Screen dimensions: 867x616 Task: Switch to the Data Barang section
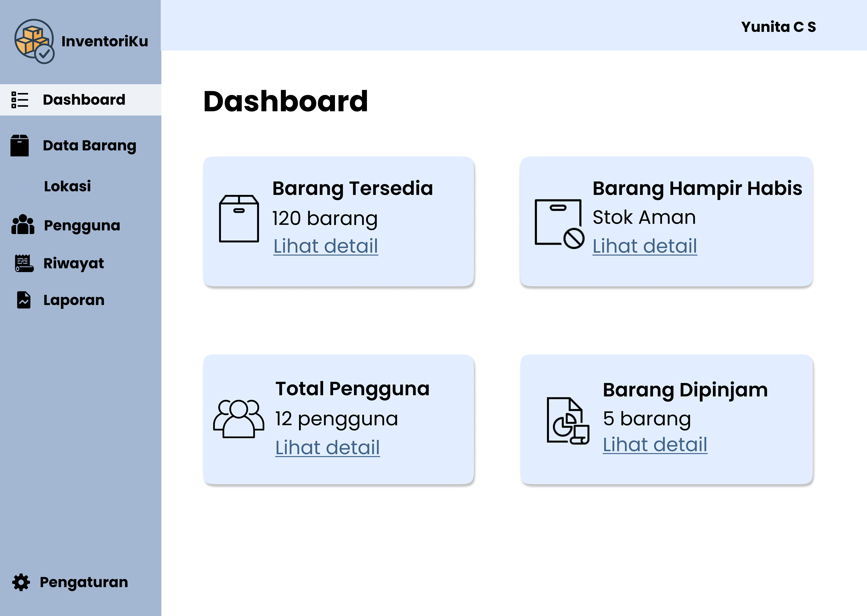tap(90, 145)
